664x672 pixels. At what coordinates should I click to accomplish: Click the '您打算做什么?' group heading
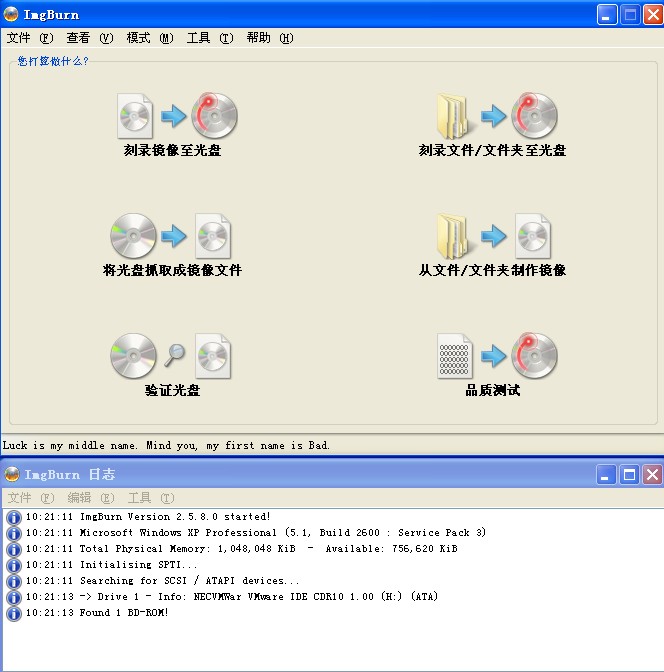53,61
